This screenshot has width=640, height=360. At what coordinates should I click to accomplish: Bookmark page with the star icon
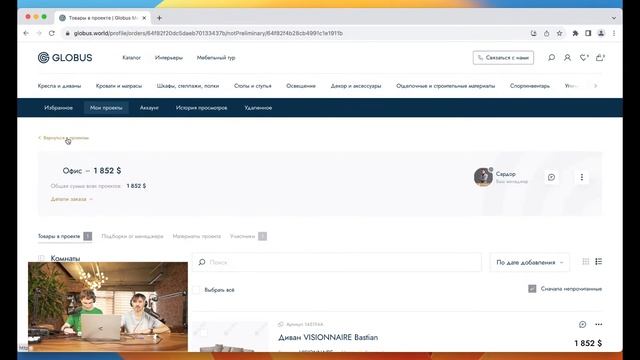560,33
